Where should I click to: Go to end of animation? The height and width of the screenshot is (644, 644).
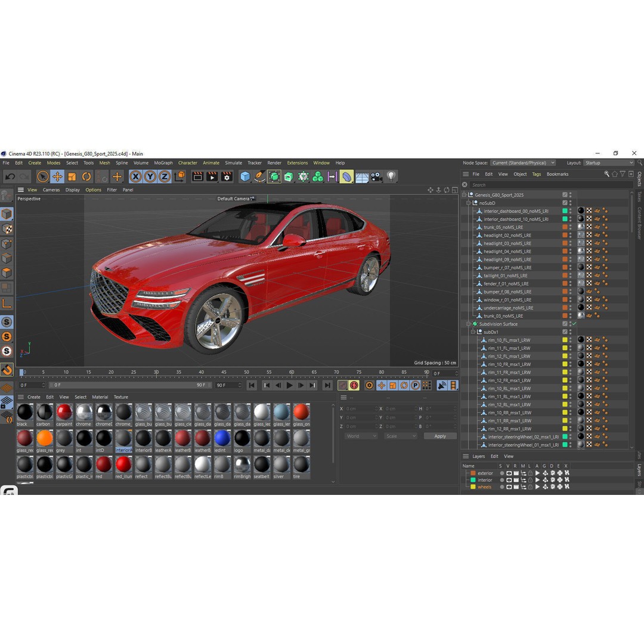(327, 385)
